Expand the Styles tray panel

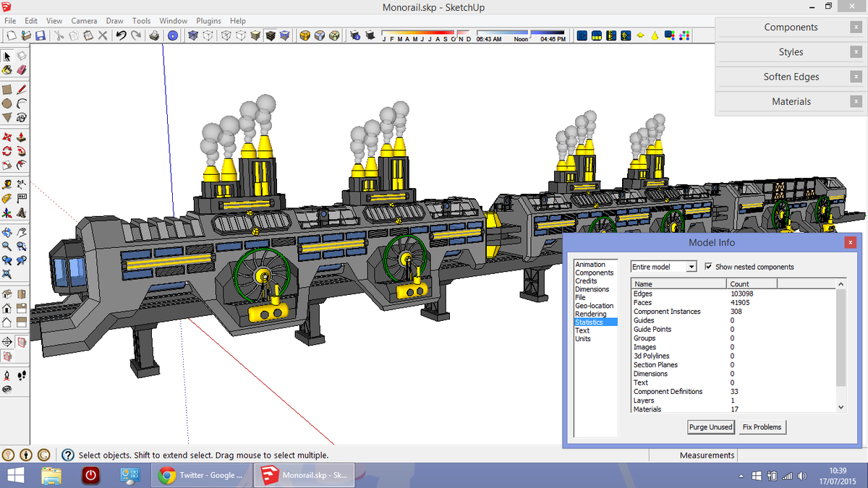791,52
